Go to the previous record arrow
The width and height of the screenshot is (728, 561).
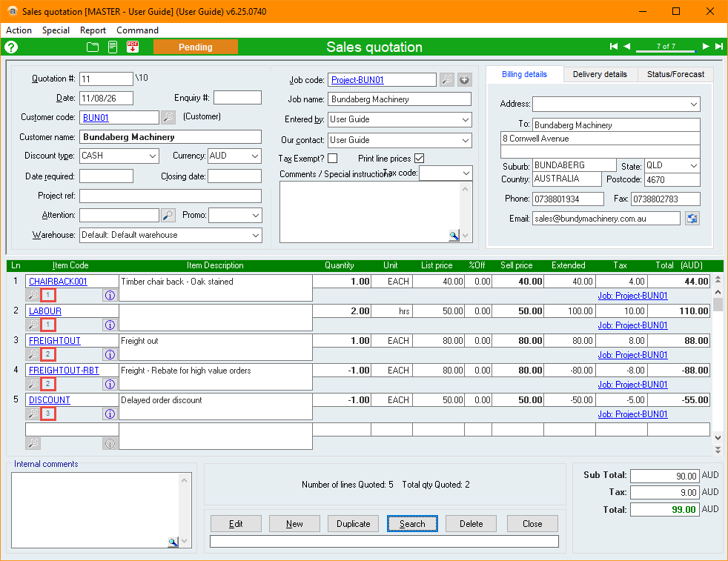point(626,47)
